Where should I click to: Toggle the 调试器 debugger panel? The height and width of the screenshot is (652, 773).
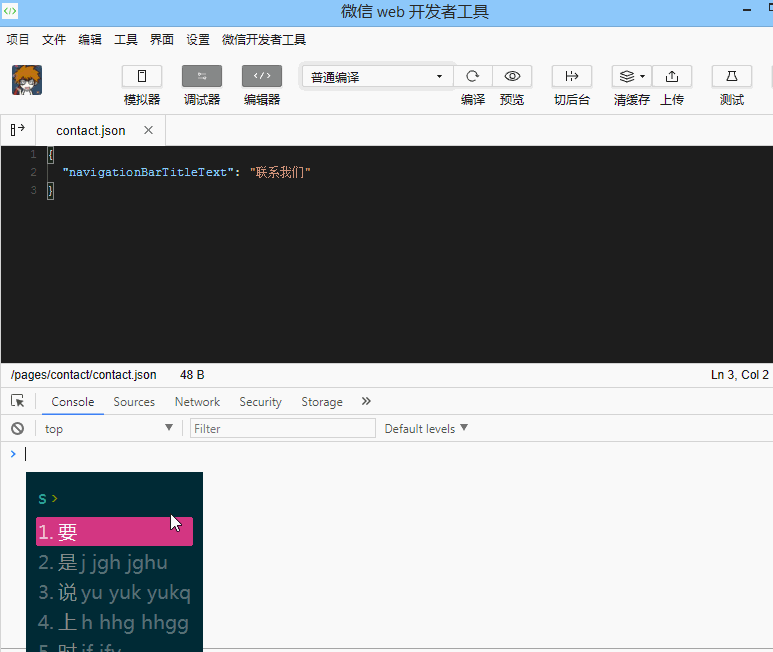[x=202, y=76]
